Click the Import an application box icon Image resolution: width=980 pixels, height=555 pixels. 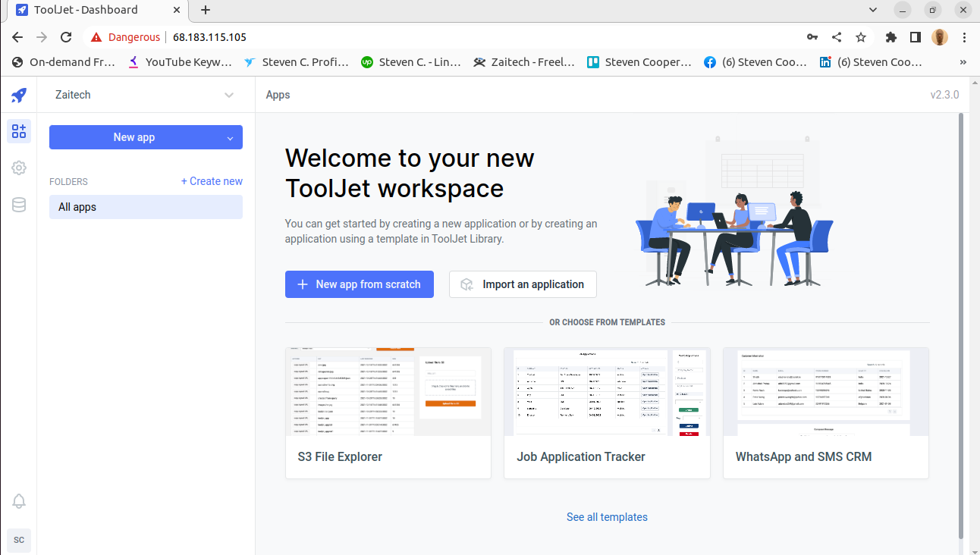tap(466, 284)
